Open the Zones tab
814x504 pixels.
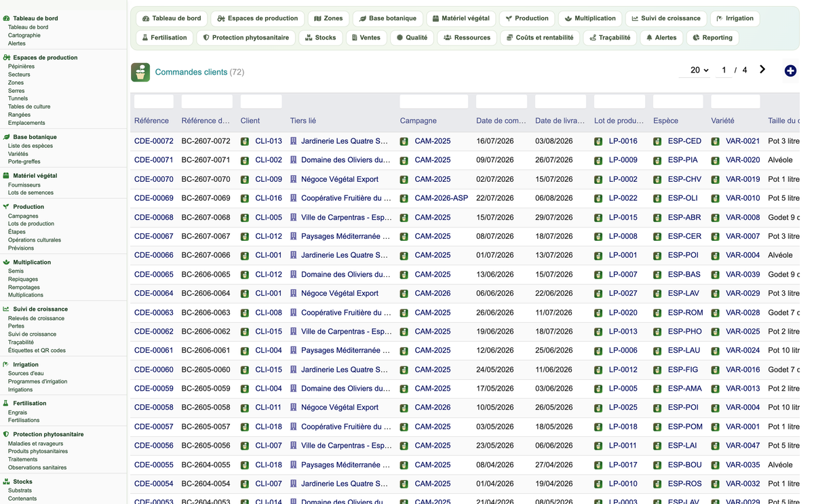[x=329, y=18]
